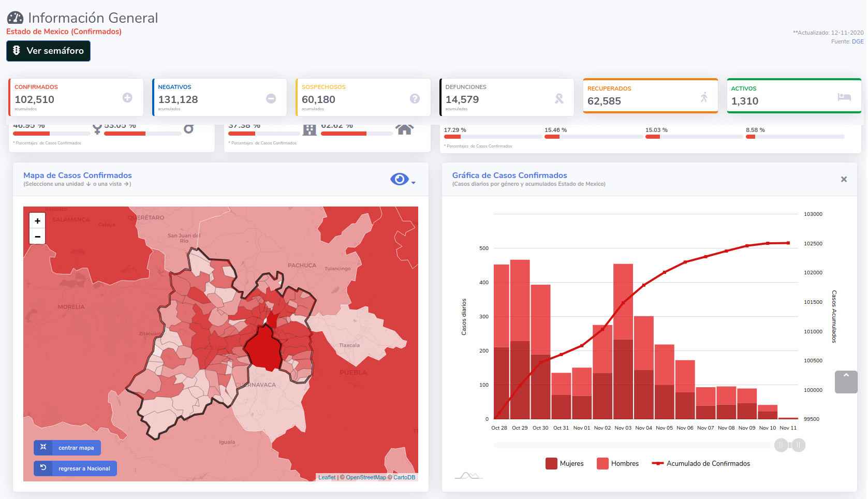Click the plus icon in Confirmados card

[x=127, y=97]
